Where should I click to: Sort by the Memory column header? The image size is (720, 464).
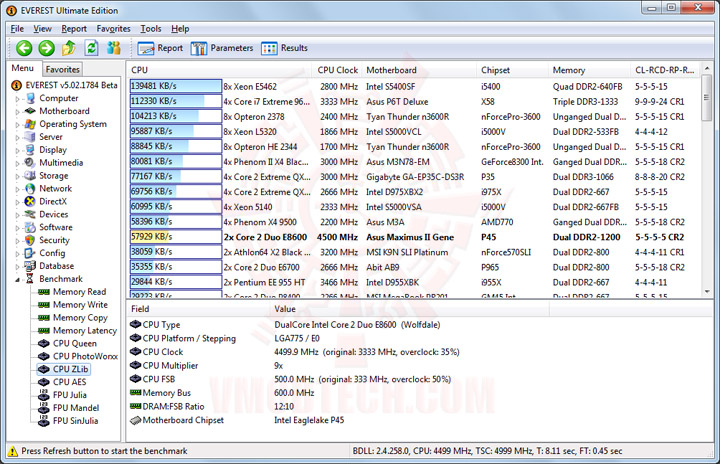click(x=589, y=70)
